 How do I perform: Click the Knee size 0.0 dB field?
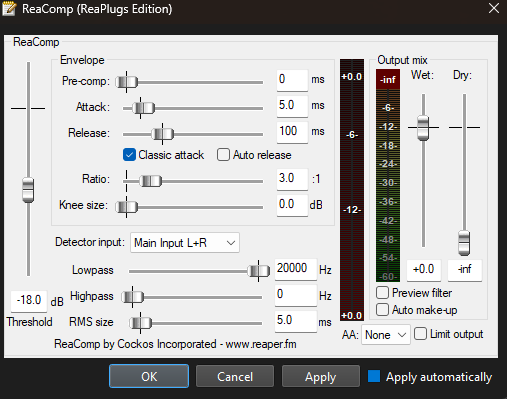pyautogui.click(x=292, y=205)
